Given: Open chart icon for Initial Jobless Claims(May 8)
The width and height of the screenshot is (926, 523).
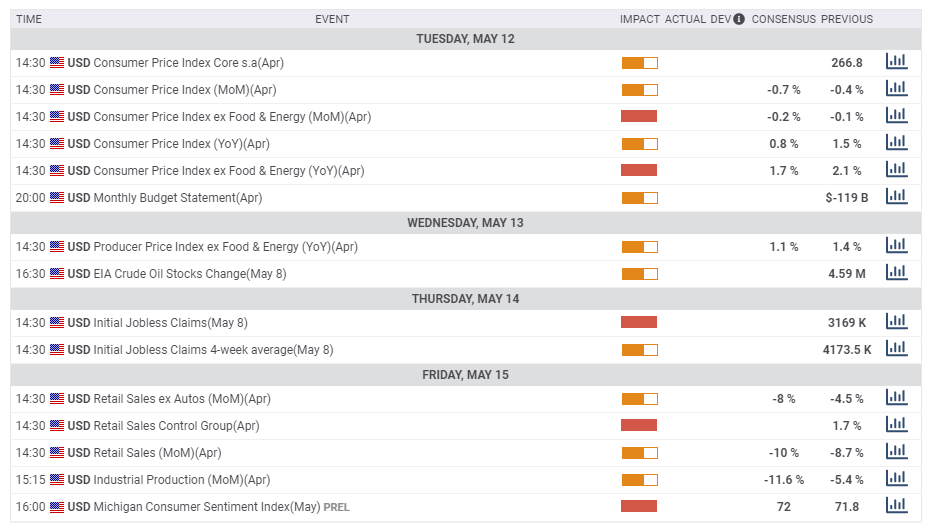Looking at the screenshot, I should 896,322.
